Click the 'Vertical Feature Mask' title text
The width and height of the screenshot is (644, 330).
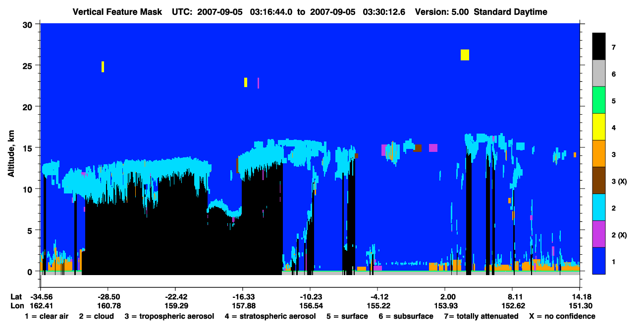[x=117, y=12]
